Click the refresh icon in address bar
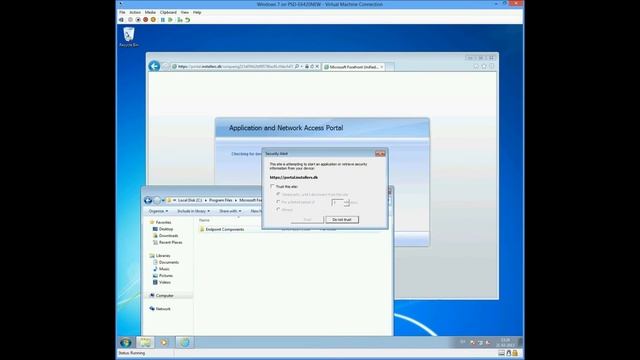Viewport: 640px width, 360px height. tap(312, 67)
